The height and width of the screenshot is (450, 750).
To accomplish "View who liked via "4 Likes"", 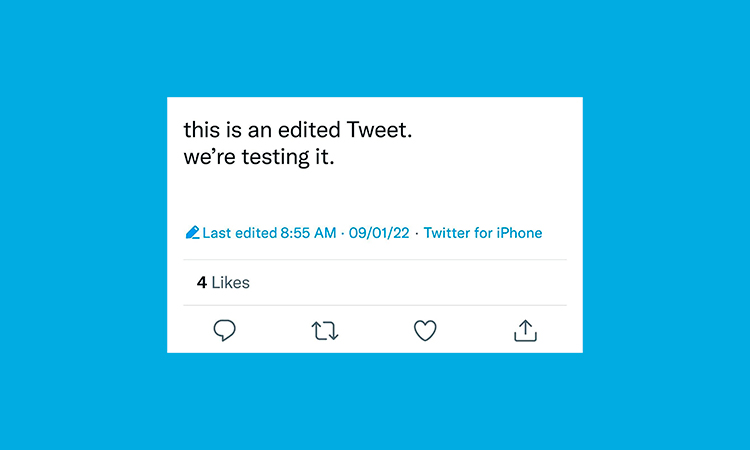I will click(x=223, y=283).
